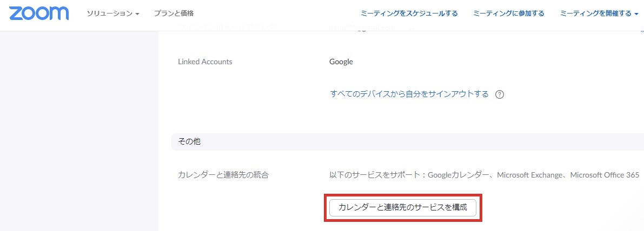Image resolution: width=644 pixels, height=231 pixels.
Task: Click the その他 section header
Action: 189,141
